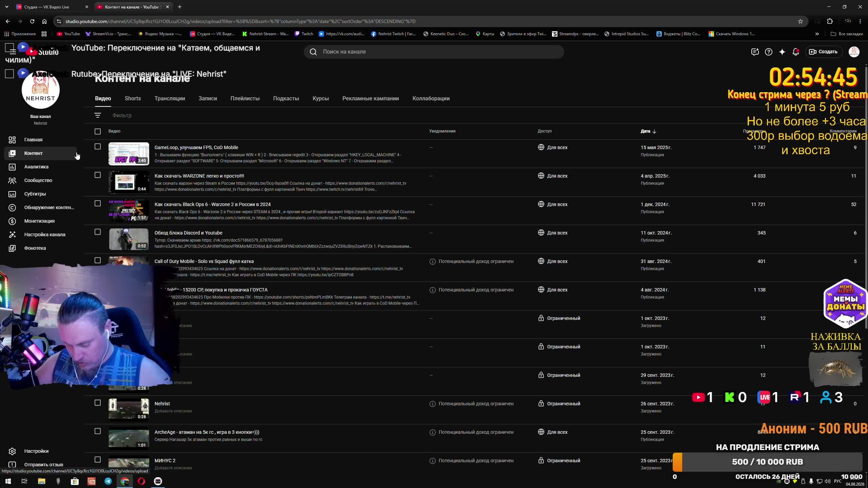Open the ArcheAge атаман на 5к гс video
Screen dimensions: 868x488
coord(207,432)
